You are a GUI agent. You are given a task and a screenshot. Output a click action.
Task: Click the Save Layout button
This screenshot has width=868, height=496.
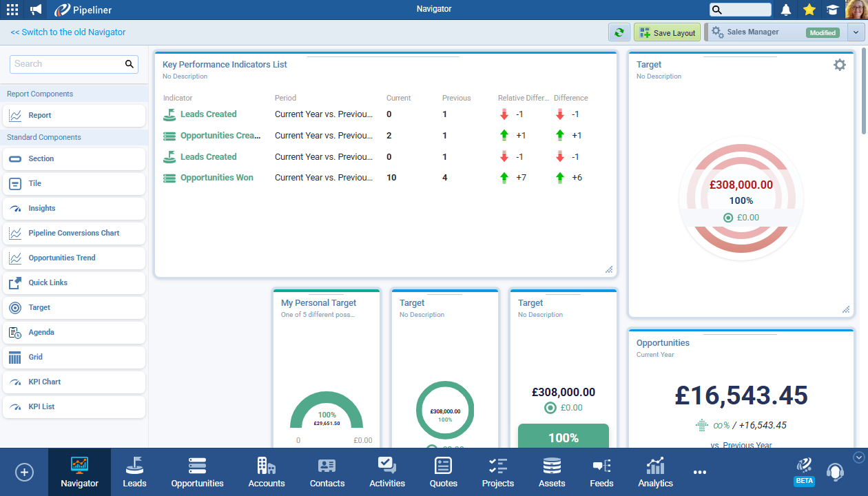[667, 32]
